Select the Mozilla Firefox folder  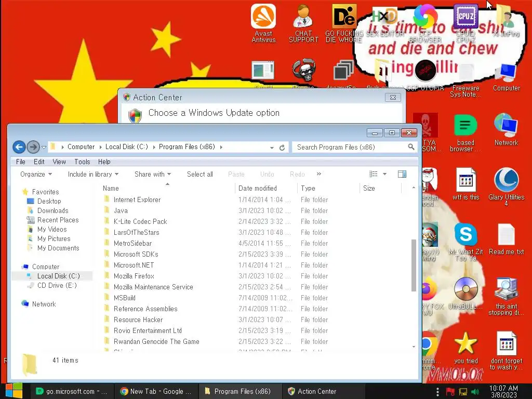tap(134, 276)
